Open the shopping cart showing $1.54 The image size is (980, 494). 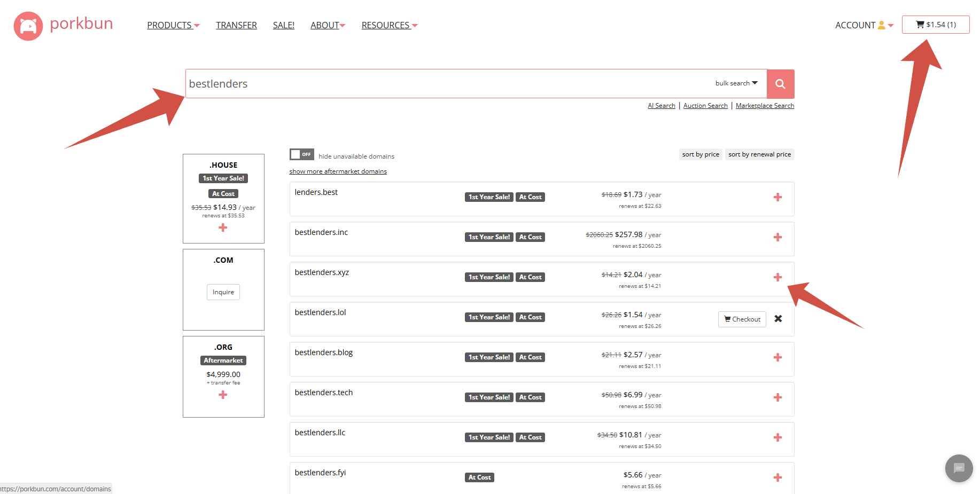(936, 25)
